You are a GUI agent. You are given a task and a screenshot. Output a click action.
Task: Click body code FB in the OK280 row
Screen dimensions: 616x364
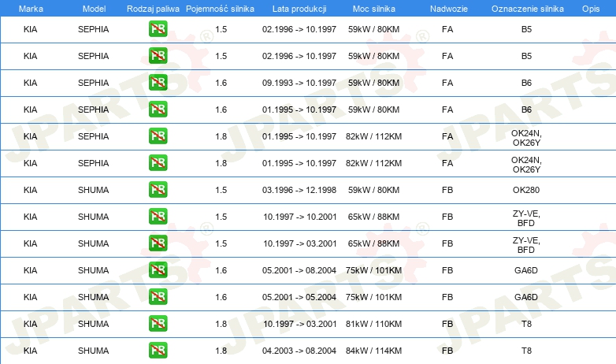coord(447,190)
